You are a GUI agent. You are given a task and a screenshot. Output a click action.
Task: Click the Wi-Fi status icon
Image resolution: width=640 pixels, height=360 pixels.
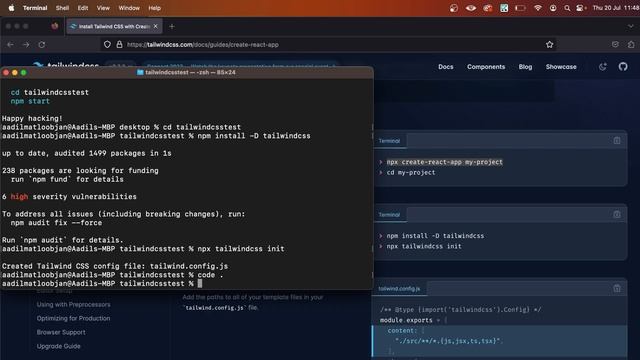[538, 8]
